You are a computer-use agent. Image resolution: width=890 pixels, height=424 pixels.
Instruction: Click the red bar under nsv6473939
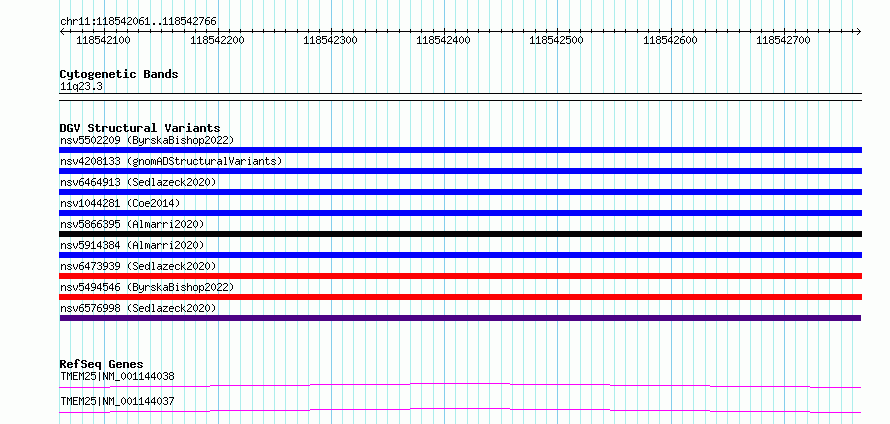point(460,276)
